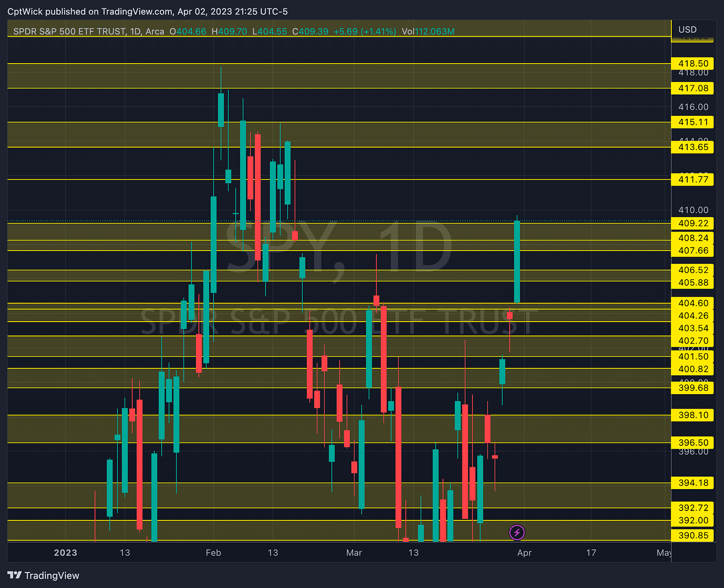724x588 pixels.
Task: Select the 399.68 price level label
Action: 693,388
